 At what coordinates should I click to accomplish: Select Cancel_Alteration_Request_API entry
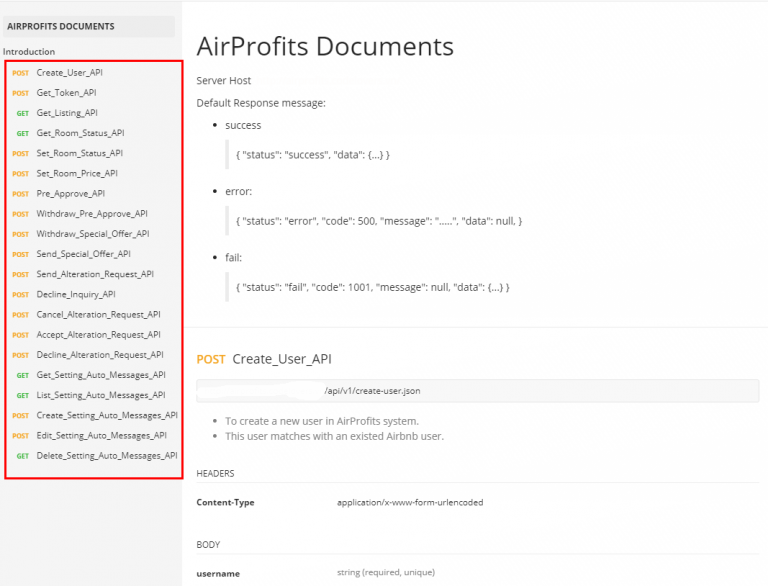point(98,314)
